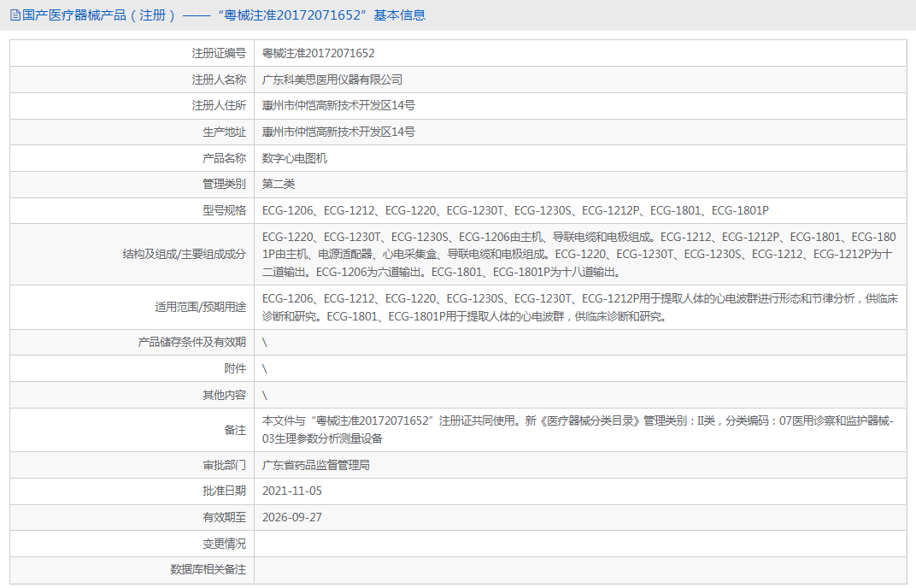Click the backslash value in 其他内容 row
This screenshot has width=916, height=588.
265,396
